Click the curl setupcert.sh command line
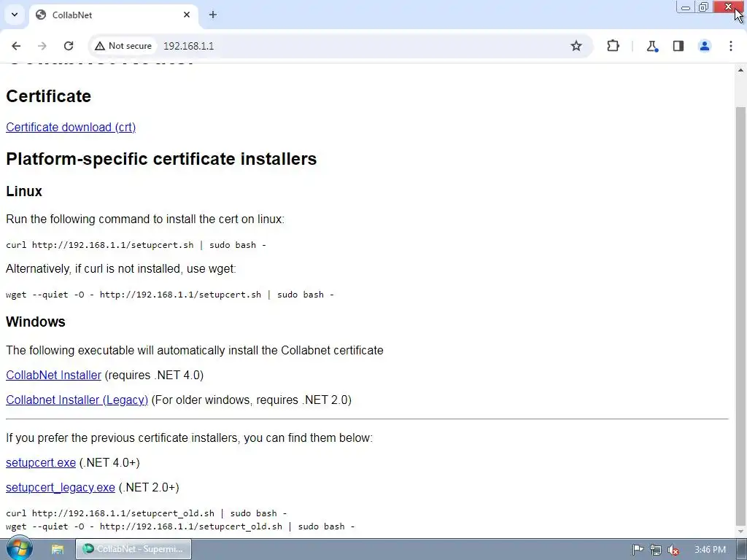 pos(136,245)
